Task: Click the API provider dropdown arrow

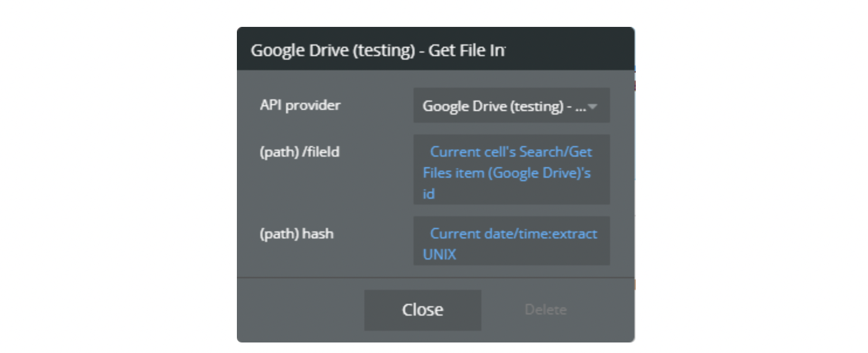Action: coord(593,106)
